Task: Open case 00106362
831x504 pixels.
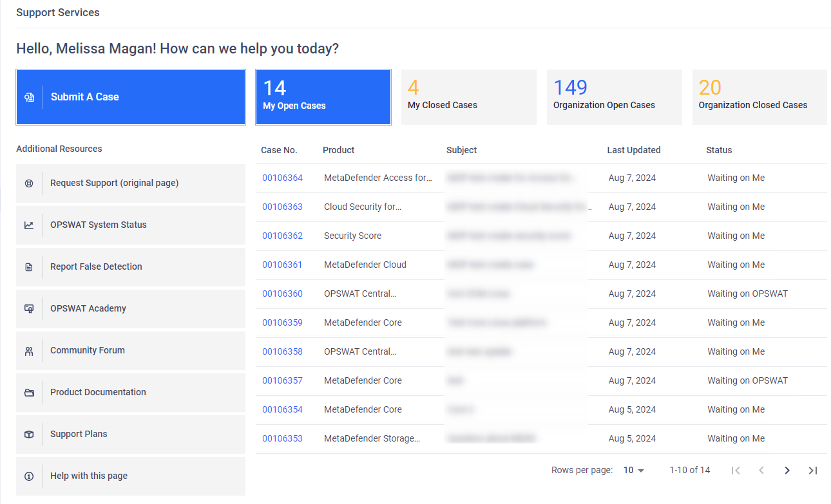Action: tap(282, 236)
